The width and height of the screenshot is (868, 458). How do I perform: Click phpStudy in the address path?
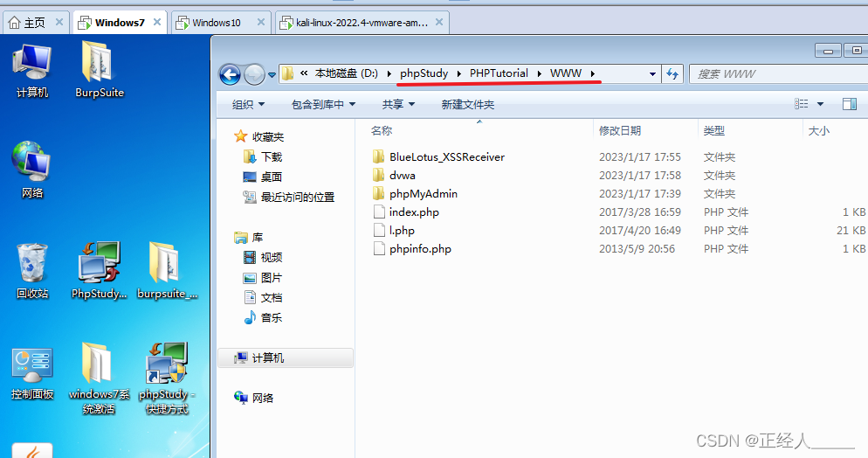[x=424, y=73]
